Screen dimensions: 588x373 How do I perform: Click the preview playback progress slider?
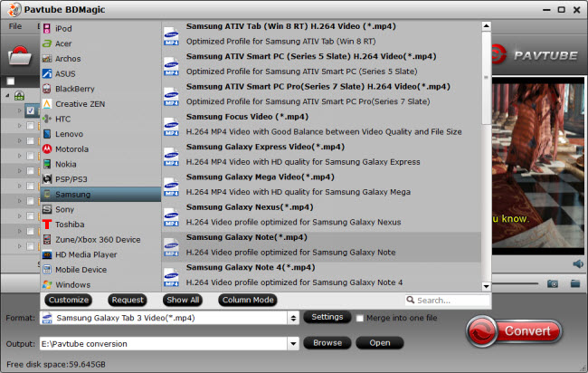515,283
